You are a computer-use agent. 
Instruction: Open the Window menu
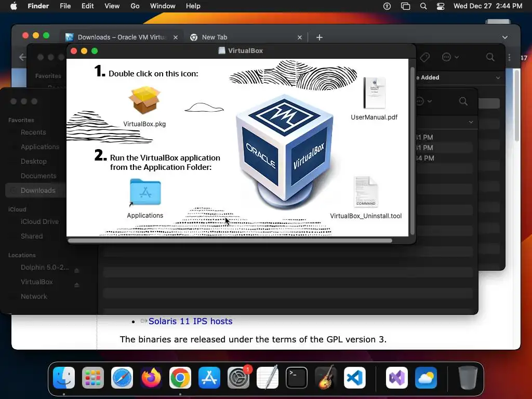point(163,6)
